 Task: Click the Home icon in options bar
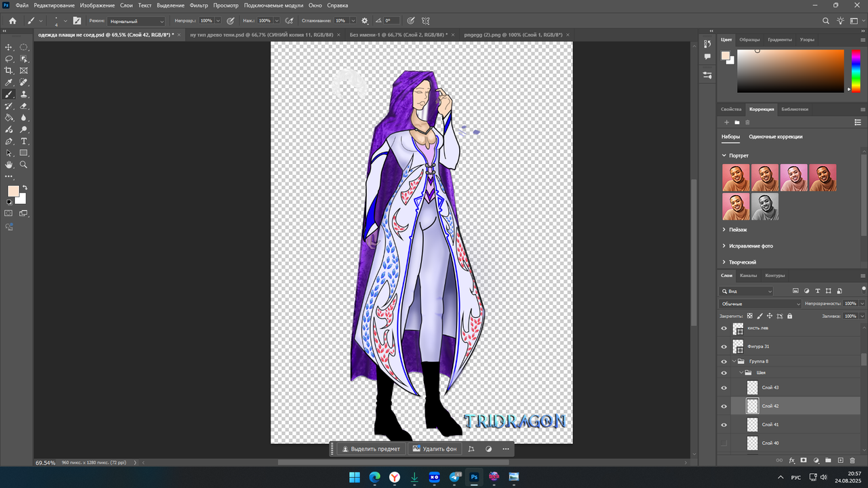pos(12,21)
